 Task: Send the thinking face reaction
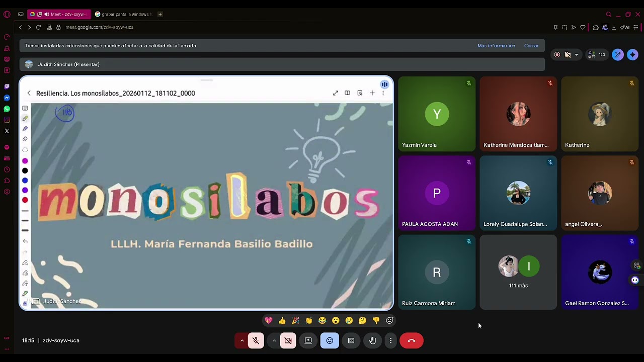pos(362,320)
